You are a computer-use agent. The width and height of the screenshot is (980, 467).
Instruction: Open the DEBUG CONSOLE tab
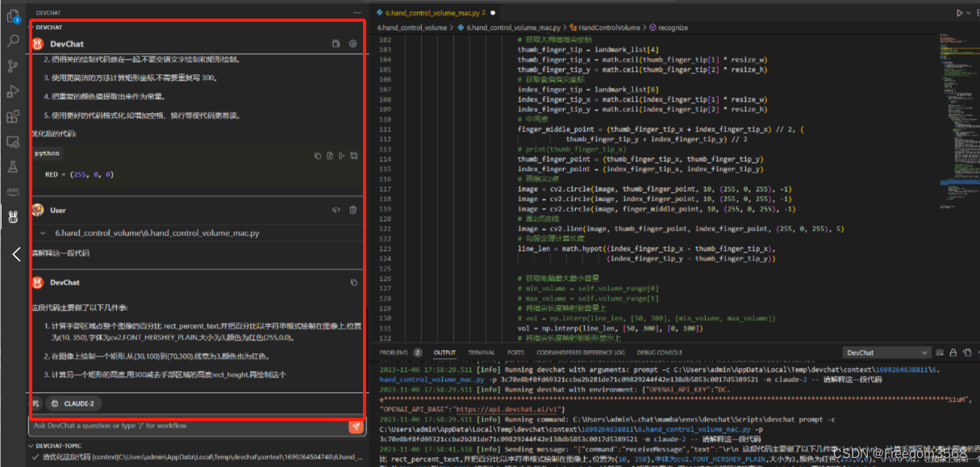pos(659,352)
